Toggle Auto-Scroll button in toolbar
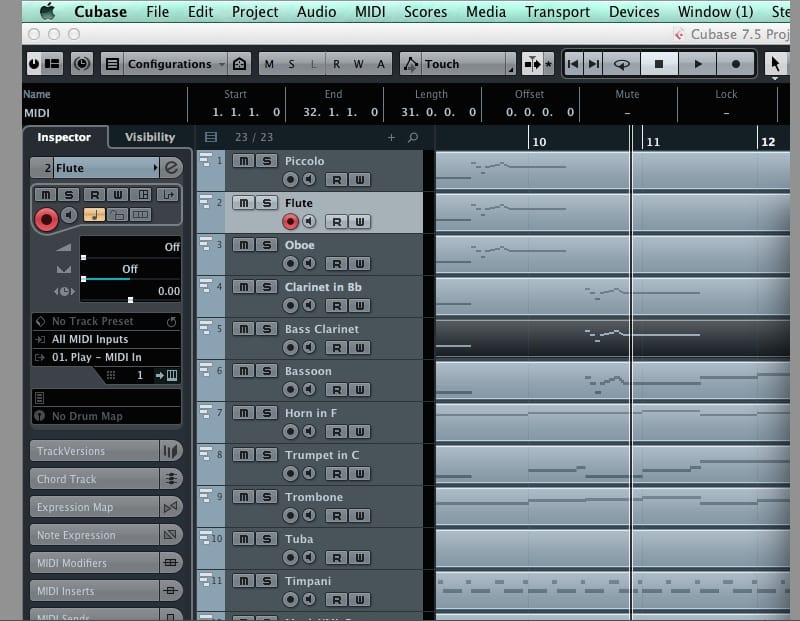 point(532,64)
